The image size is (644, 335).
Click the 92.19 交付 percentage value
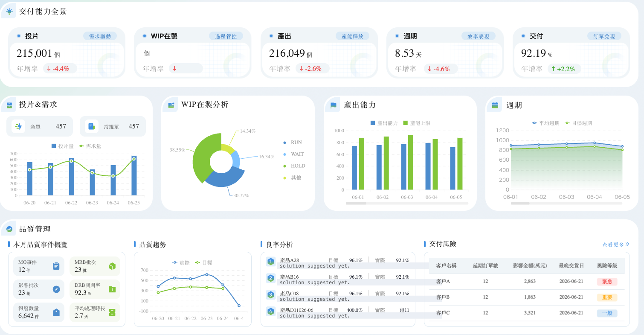point(534,53)
